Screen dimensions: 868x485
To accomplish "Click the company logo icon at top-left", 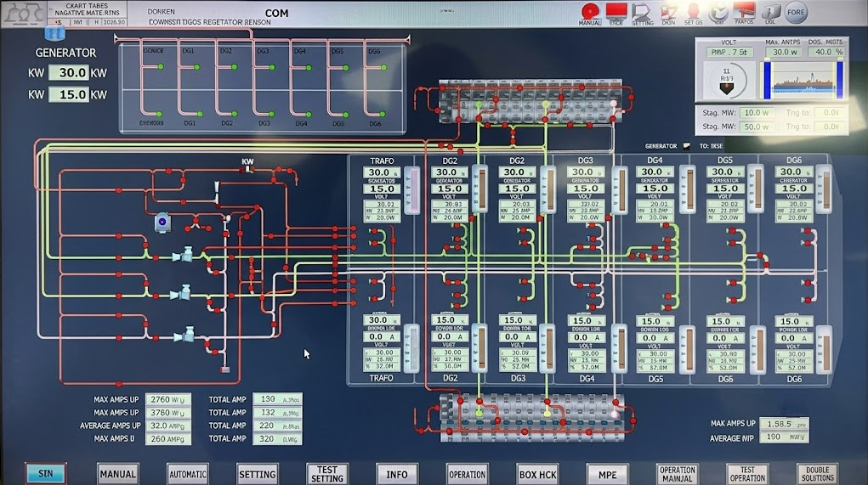I will tap(23, 14).
